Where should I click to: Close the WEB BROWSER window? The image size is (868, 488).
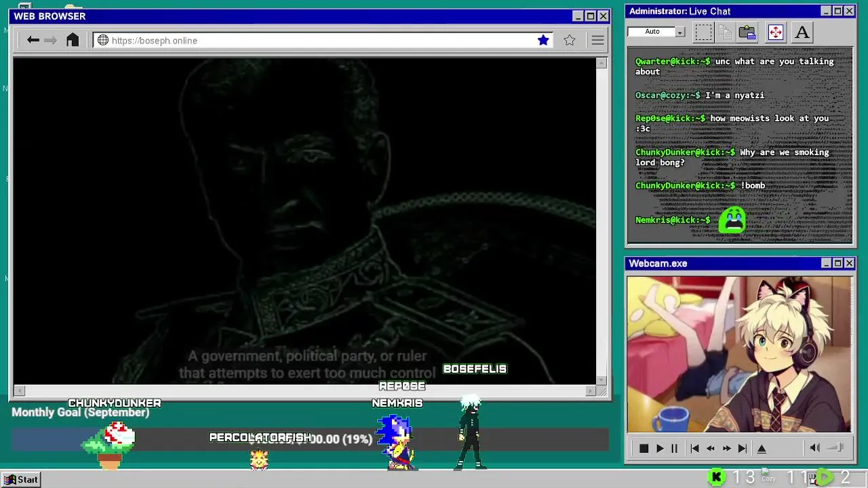[603, 16]
